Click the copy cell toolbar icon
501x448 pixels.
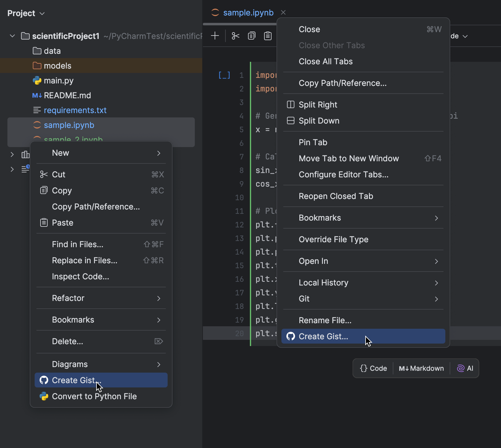point(252,36)
